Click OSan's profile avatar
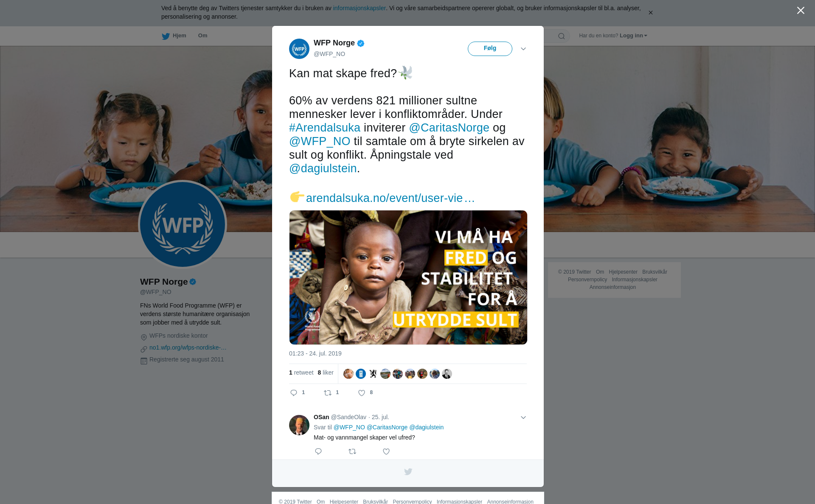 pyautogui.click(x=299, y=425)
